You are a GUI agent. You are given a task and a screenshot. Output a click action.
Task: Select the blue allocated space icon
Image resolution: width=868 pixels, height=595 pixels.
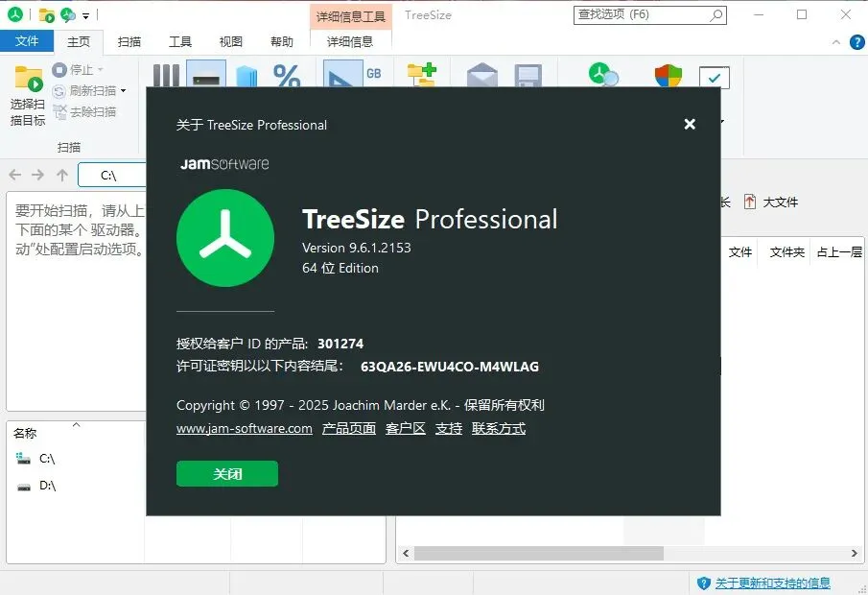tap(246, 76)
